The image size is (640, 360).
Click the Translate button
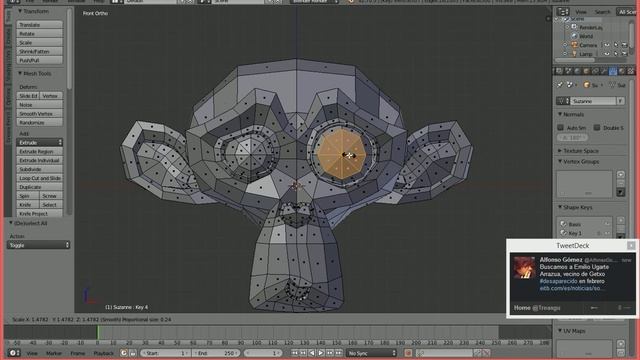(x=40, y=25)
